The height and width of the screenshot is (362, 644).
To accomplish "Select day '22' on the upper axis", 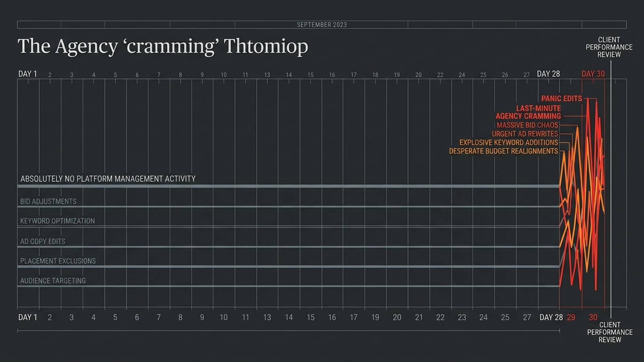I will pos(440,75).
